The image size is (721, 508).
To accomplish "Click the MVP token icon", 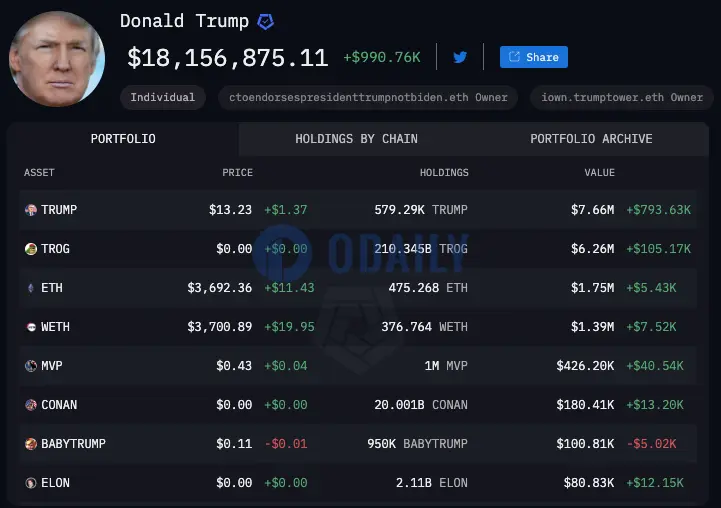I will [31, 366].
